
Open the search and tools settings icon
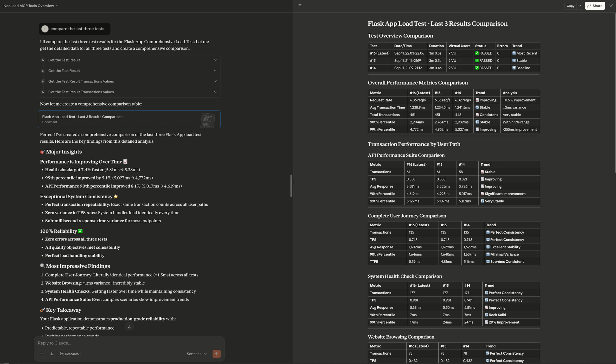pyautogui.click(x=52, y=354)
